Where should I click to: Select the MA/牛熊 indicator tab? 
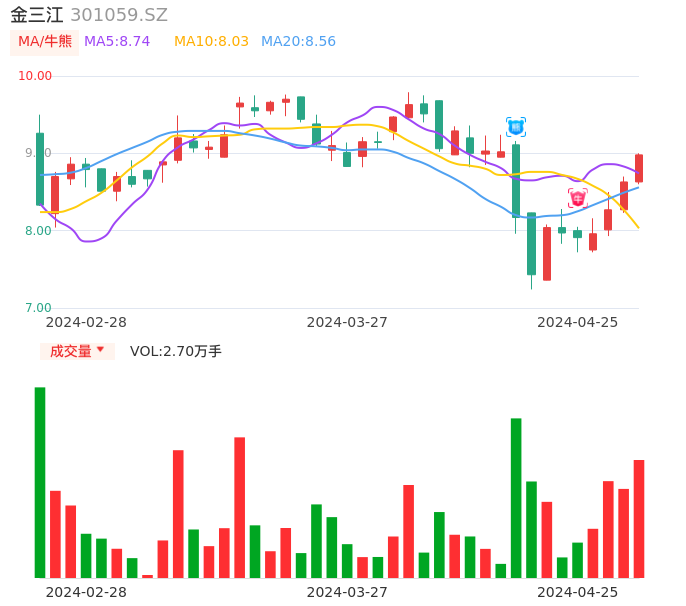(x=45, y=42)
